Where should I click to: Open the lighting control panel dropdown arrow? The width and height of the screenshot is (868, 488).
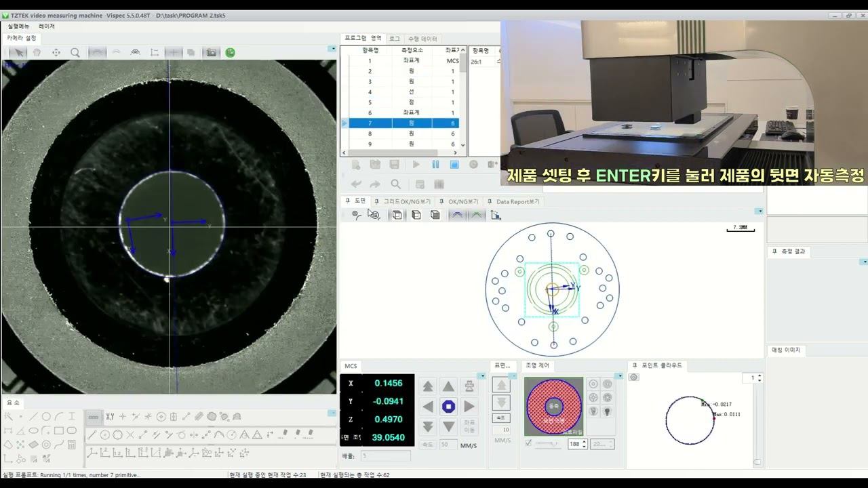[x=618, y=375]
